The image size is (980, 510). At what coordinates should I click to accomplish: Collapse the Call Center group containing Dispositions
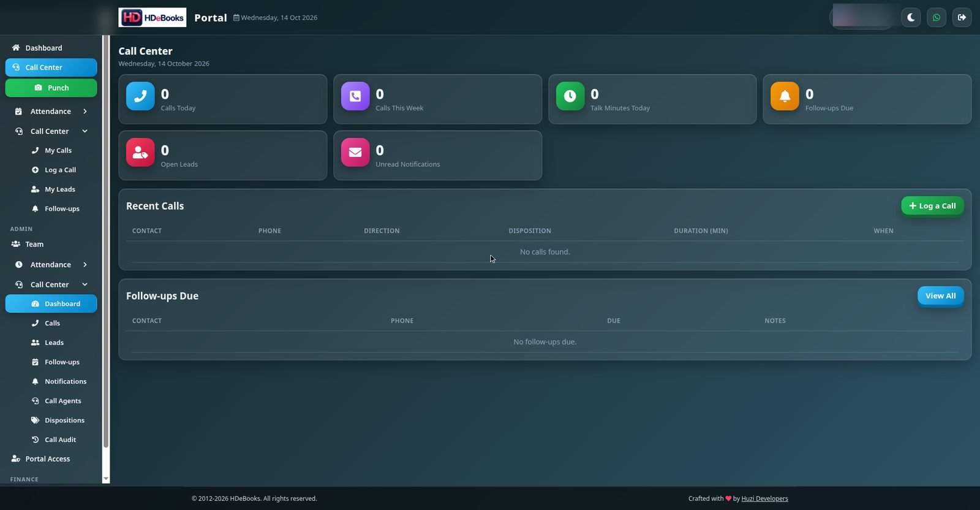(51, 284)
